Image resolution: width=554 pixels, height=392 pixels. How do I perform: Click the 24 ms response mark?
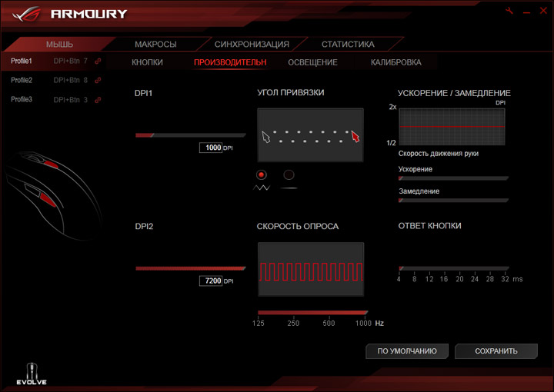tap(475, 279)
